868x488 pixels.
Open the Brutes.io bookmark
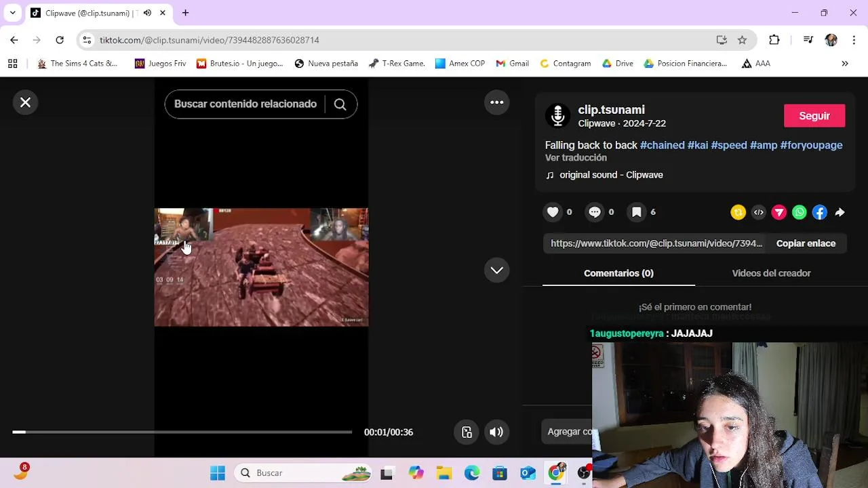point(239,63)
